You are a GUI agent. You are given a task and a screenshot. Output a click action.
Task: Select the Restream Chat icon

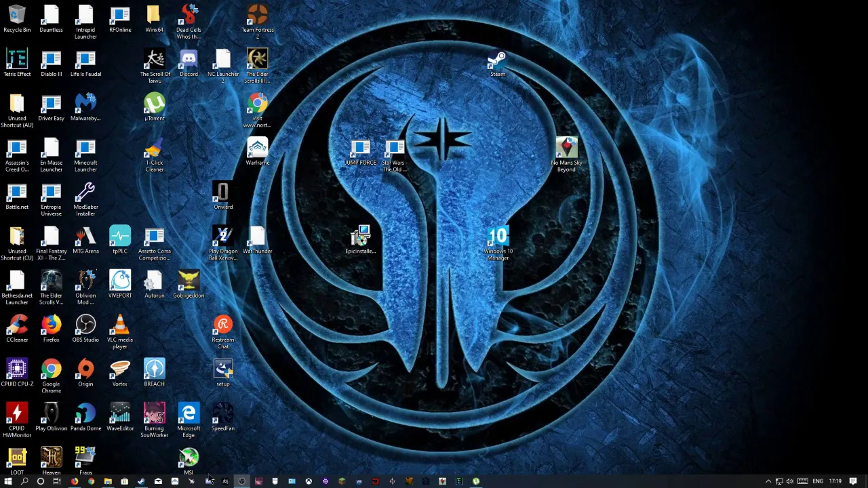pyautogui.click(x=223, y=331)
